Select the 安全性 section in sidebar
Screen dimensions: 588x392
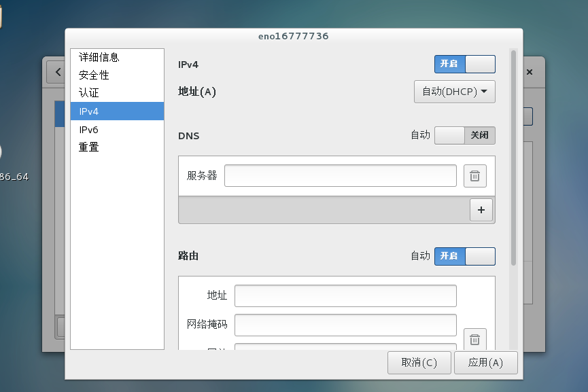pyautogui.click(x=117, y=75)
